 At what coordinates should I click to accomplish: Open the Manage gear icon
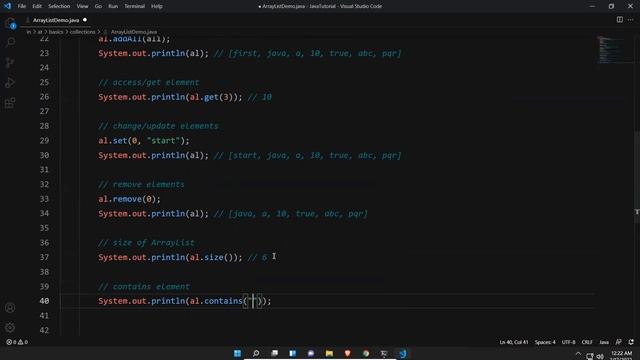pos(10,327)
